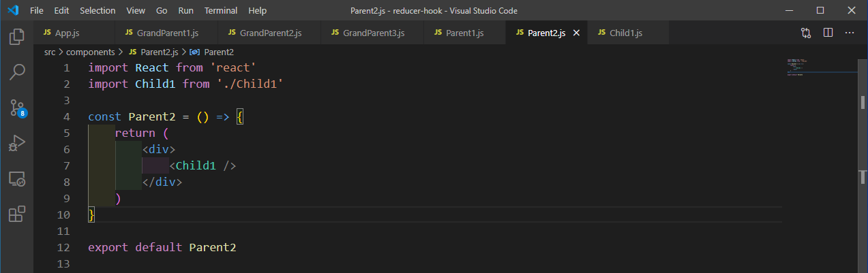
Task: Click the VS Code logo icon
Action: [x=13, y=11]
